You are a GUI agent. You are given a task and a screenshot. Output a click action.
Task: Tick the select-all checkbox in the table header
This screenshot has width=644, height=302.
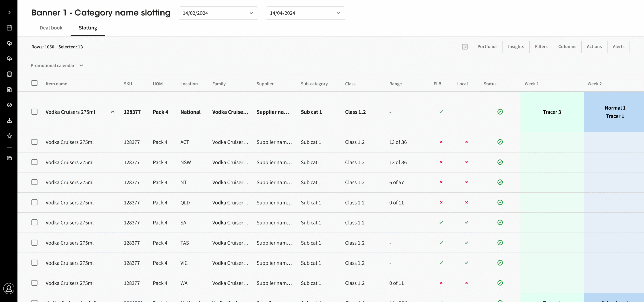[34, 83]
